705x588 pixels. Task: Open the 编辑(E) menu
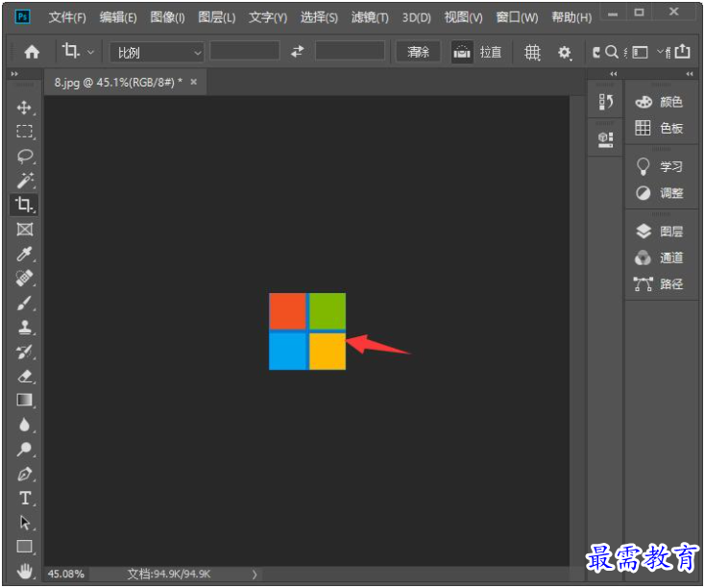[118, 17]
